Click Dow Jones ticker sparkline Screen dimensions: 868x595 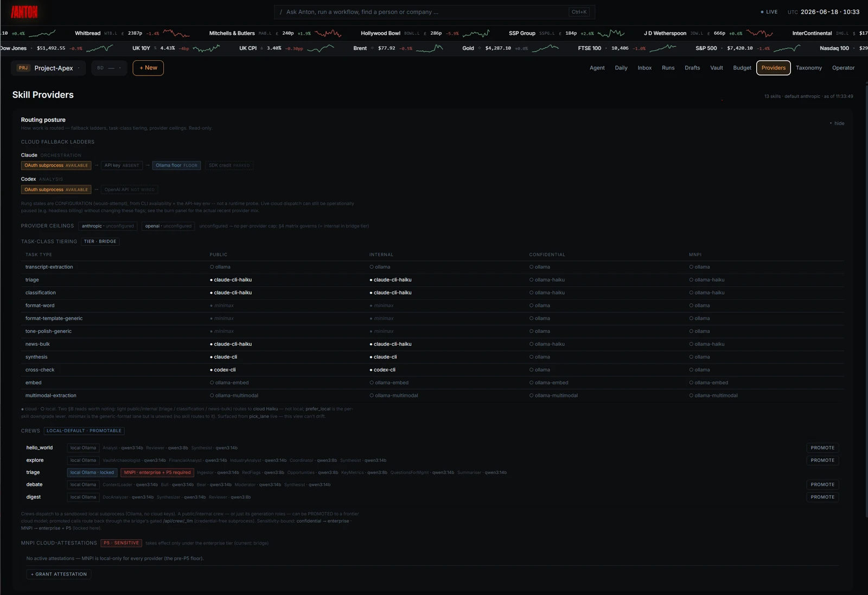(100, 48)
